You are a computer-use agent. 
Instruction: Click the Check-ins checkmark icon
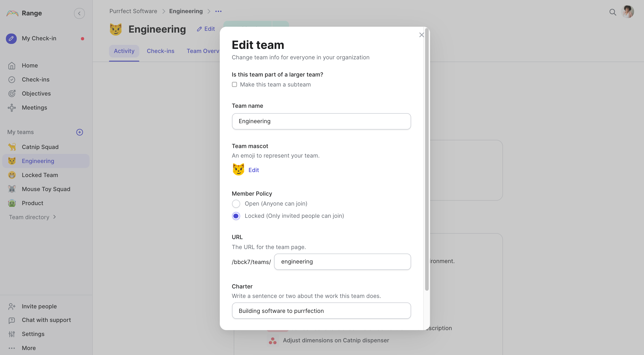tap(12, 80)
